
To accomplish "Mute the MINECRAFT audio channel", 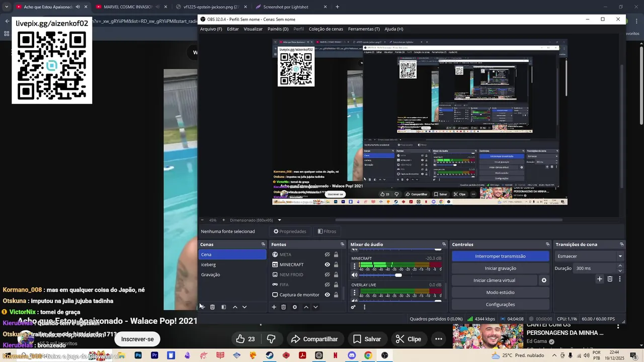I will [x=354, y=275].
